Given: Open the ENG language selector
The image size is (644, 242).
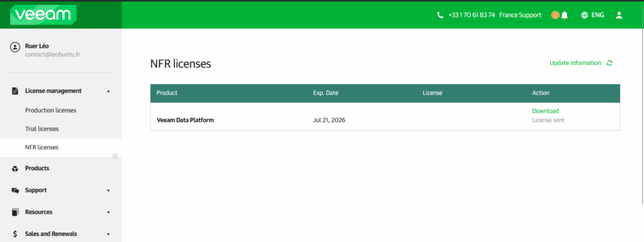Looking at the screenshot, I should (597, 15).
